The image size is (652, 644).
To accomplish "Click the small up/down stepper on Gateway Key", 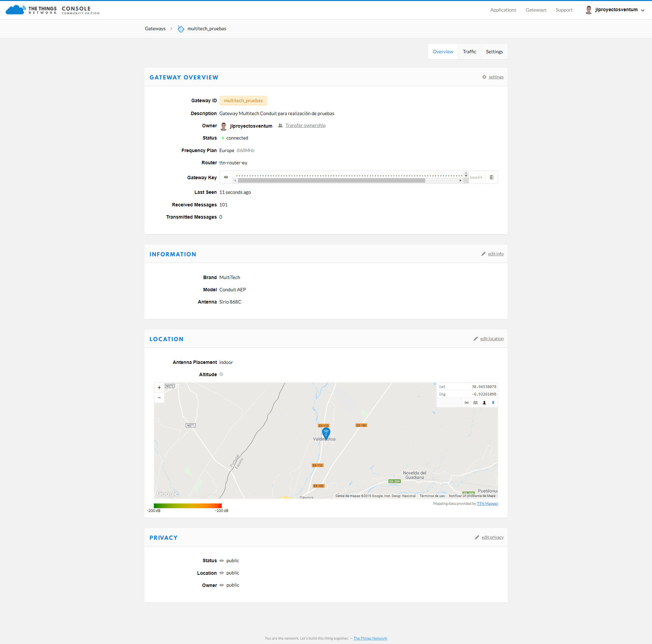I will pos(466,174).
